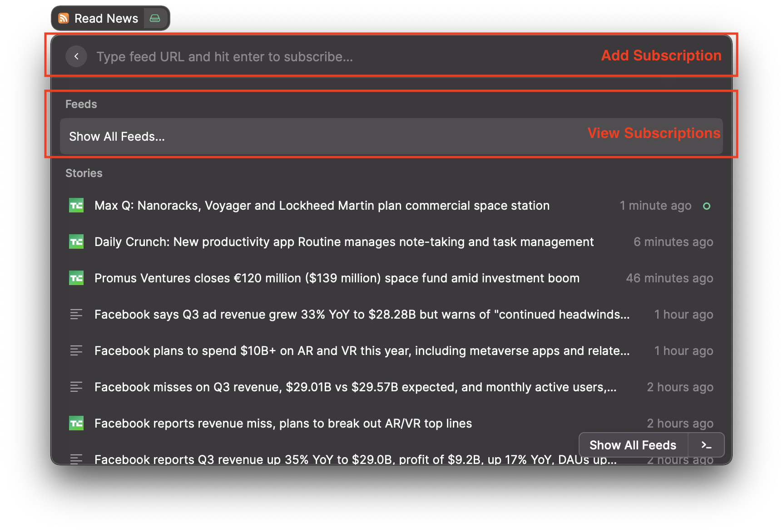Click the Stories section header
The height and width of the screenshot is (532, 783).
tap(84, 173)
